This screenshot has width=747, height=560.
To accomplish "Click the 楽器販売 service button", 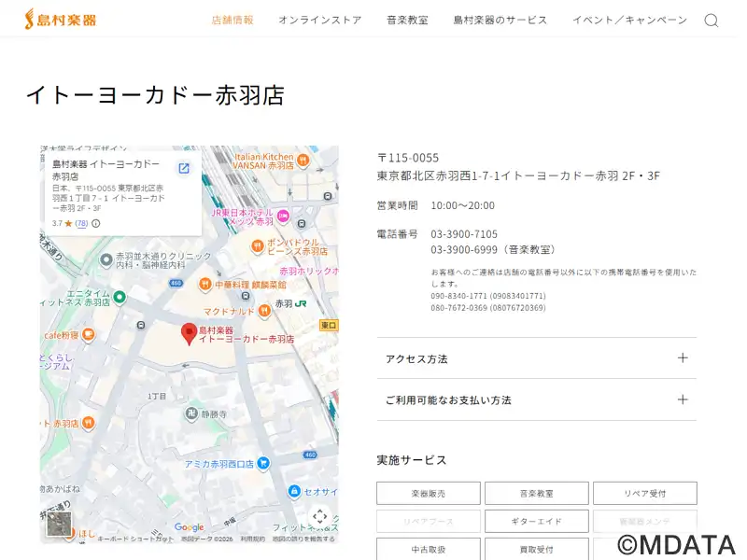I will click(429, 493).
